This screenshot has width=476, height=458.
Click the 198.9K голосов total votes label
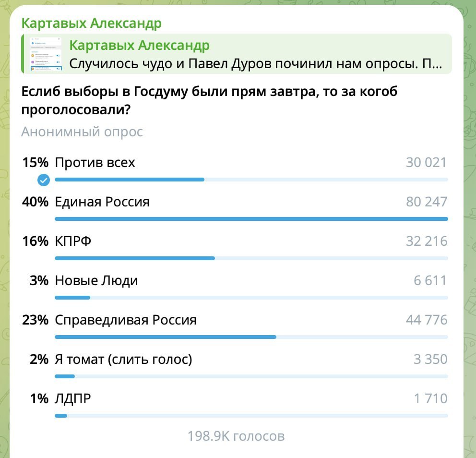[x=236, y=436]
